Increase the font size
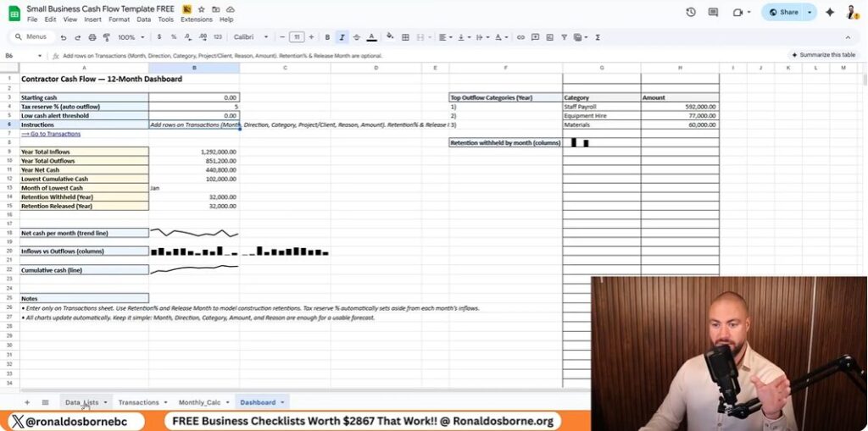 (x=311, y=37)
